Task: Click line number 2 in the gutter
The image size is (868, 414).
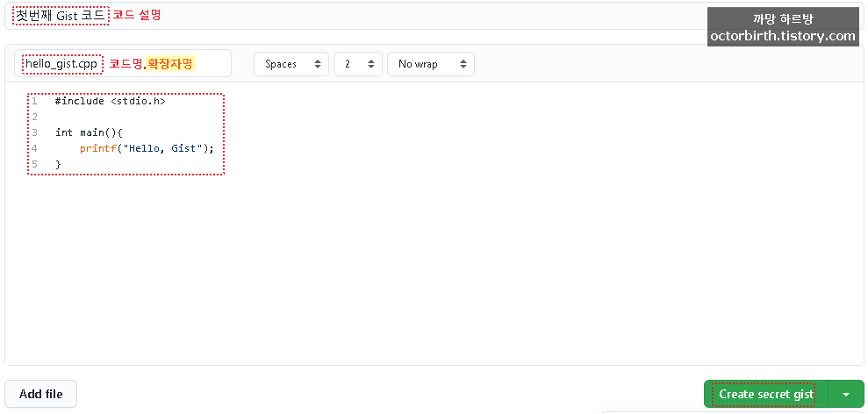Action: click(34, 117)
